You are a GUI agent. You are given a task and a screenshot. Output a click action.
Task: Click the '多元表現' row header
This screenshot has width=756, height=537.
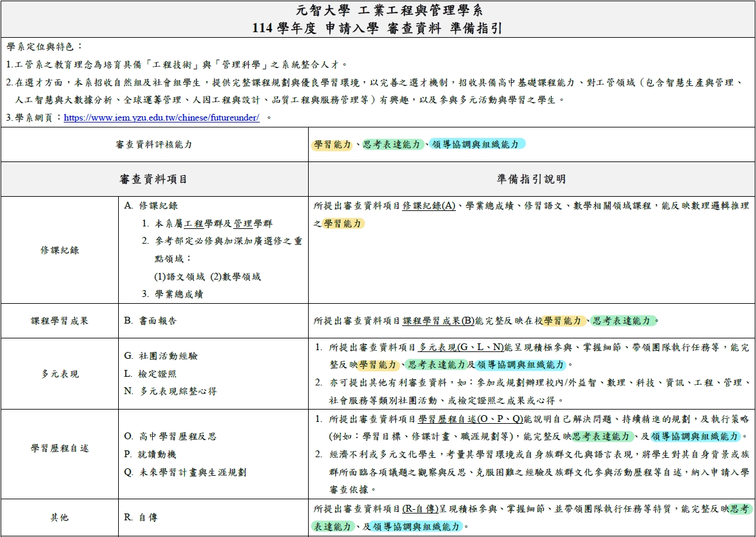pyautogui.click(x=59, y=374)
